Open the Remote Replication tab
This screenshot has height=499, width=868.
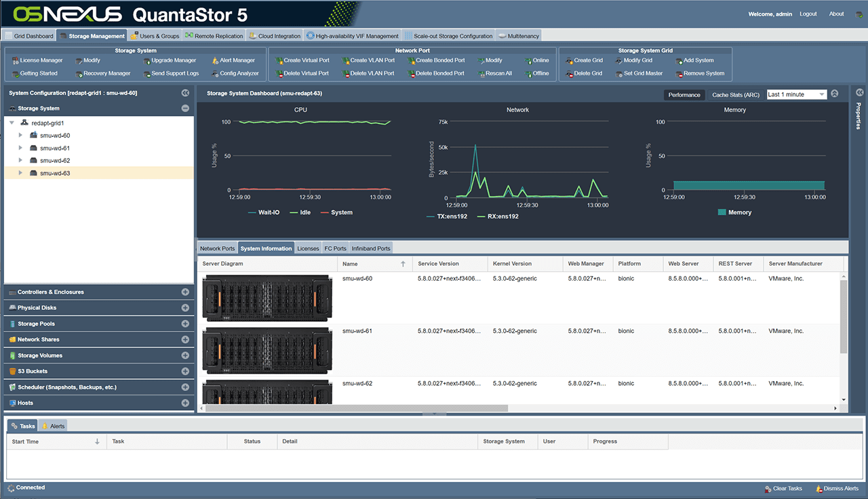[214, 36]
